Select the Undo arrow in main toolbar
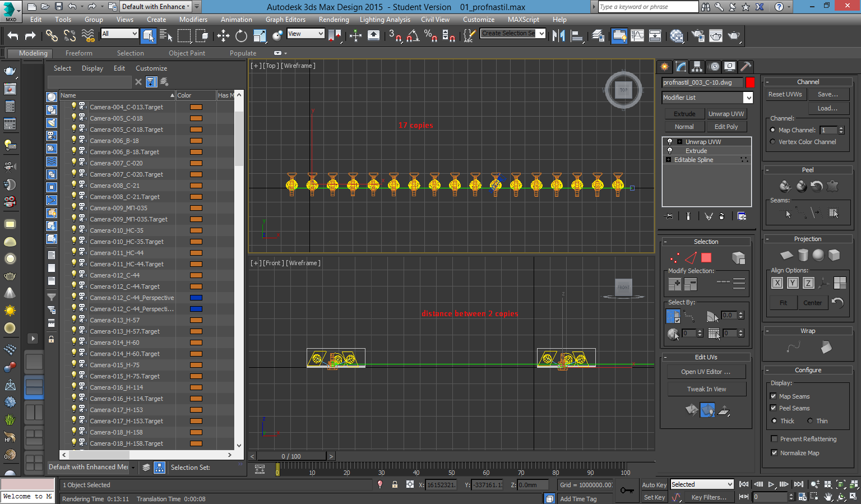The width and height of the screenshot is (861, 504). [12, 36]
